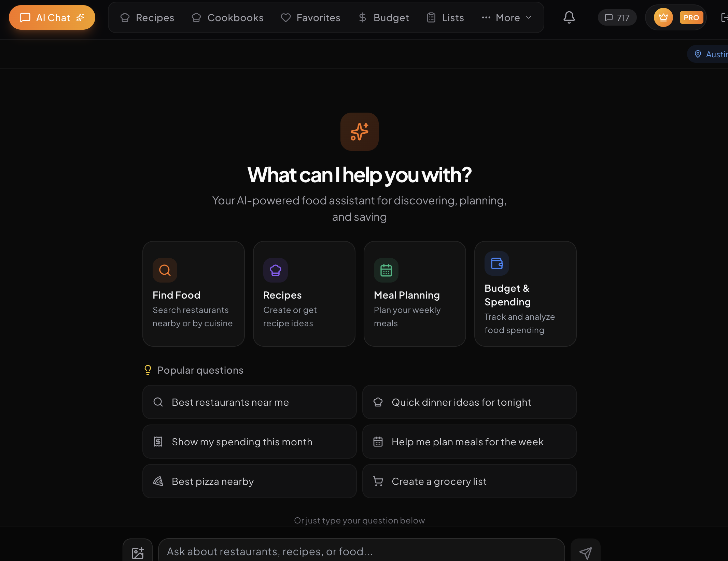This screenshot has width=728, height=561.
Task: Ask for quick dinner ideas tonight
Action: click(x=469, y=402)
